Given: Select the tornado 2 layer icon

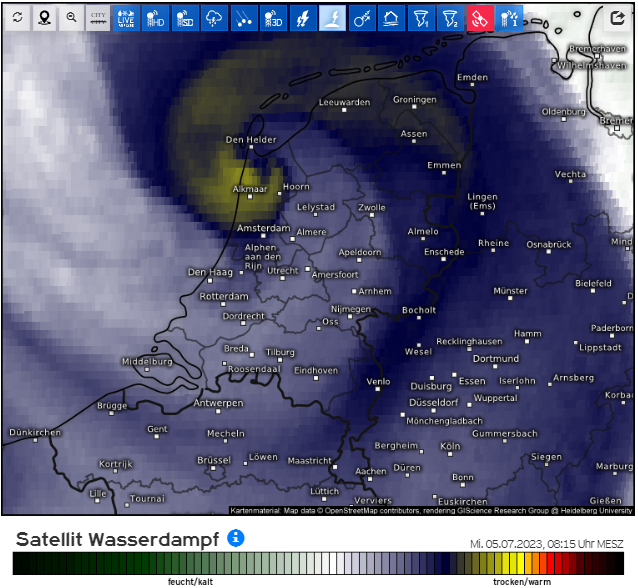Looking at the screenshot, I should click(450, 18).
